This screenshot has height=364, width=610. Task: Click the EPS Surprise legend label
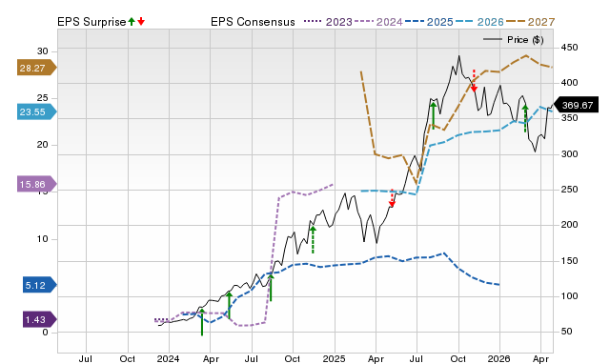click(91, 22)
